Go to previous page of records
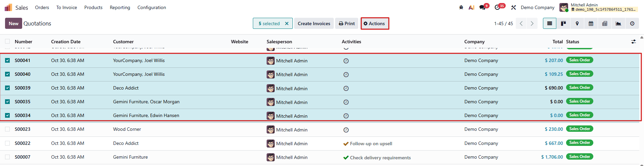This screenshot has height=166, width=644. click(521, 23)
